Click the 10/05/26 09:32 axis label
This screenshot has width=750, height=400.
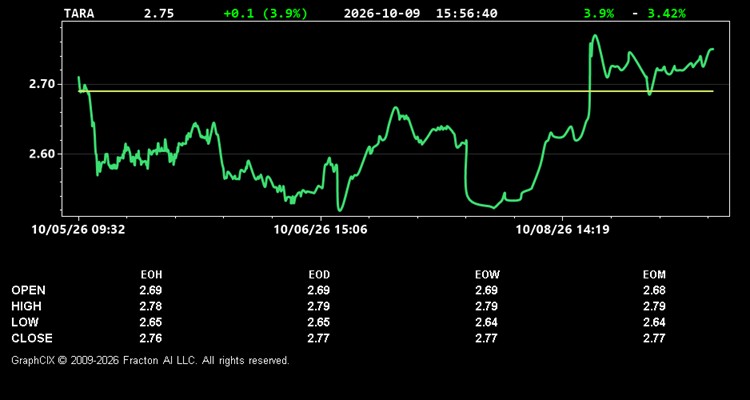click(78, 230)
